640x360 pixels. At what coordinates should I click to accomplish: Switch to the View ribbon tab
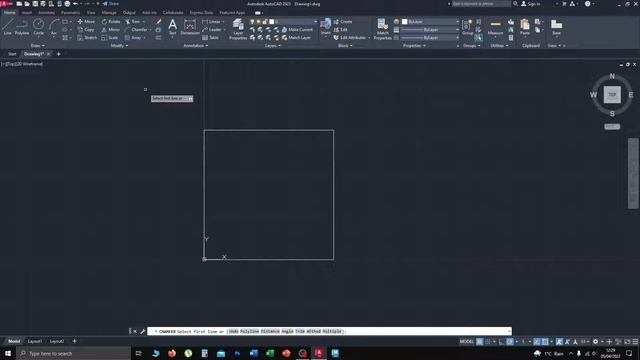pyautogui.click(x=91, y=13)
